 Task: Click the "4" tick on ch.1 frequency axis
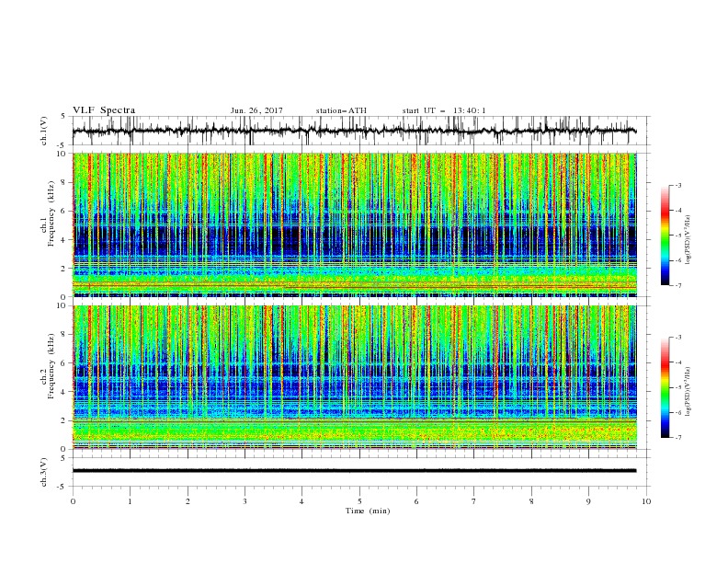(x=63, y=239)
